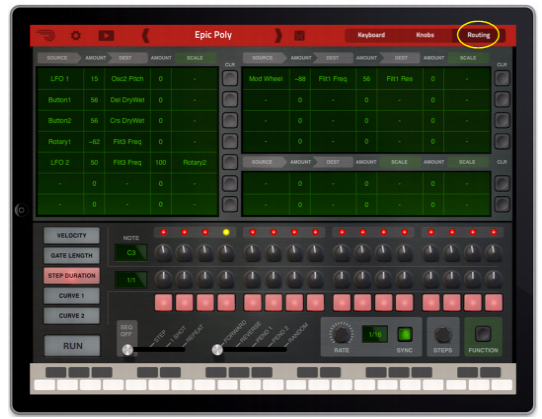
Task: Switch to the Knobs tab
Action: [x=425, y=35]
